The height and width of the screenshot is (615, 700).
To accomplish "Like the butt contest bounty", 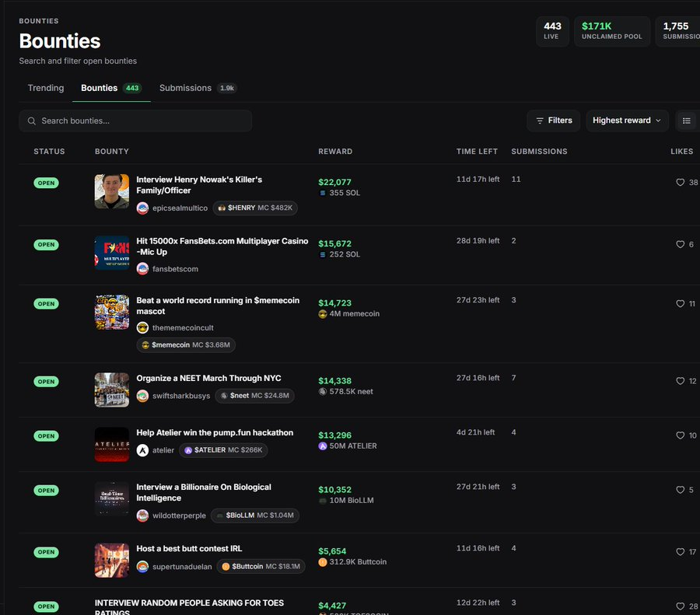I will (x=680, y=551).
